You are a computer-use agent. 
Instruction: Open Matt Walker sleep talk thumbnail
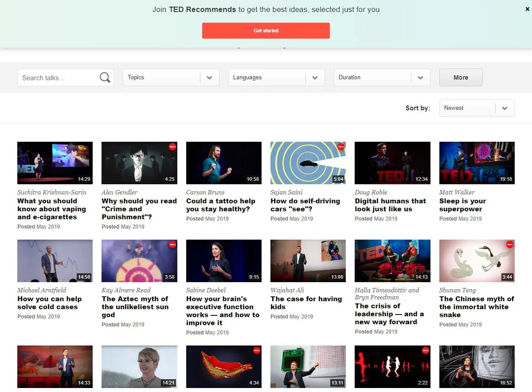[477, 163]
